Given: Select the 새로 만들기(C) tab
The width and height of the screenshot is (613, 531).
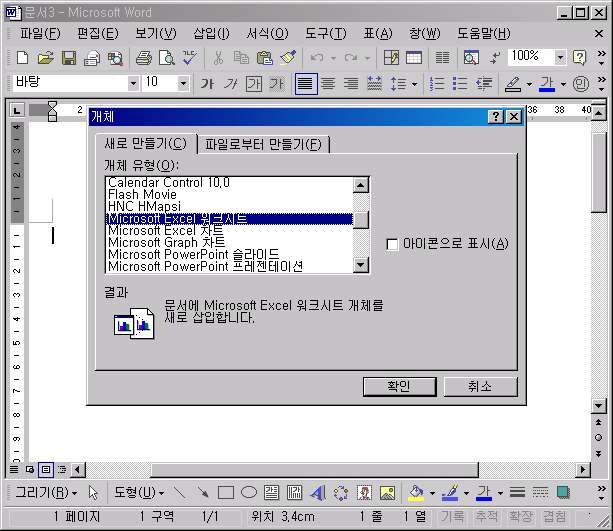Looking at the screenshot, I should click(145, 144).
